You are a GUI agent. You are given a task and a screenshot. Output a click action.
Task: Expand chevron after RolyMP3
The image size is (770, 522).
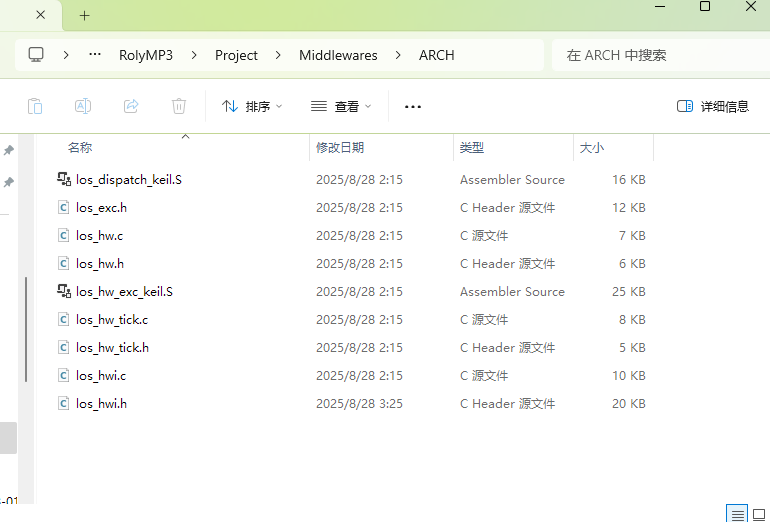coord(194,55)
